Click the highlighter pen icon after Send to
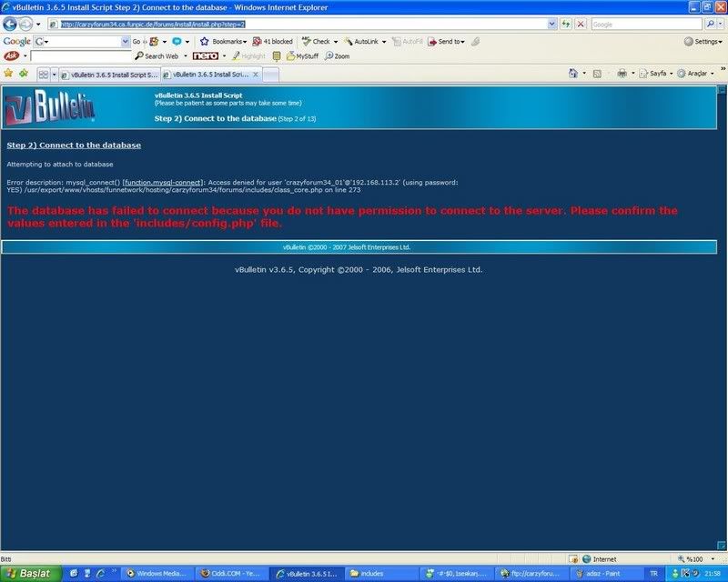728x582 pixels. (x=475, y=41)
